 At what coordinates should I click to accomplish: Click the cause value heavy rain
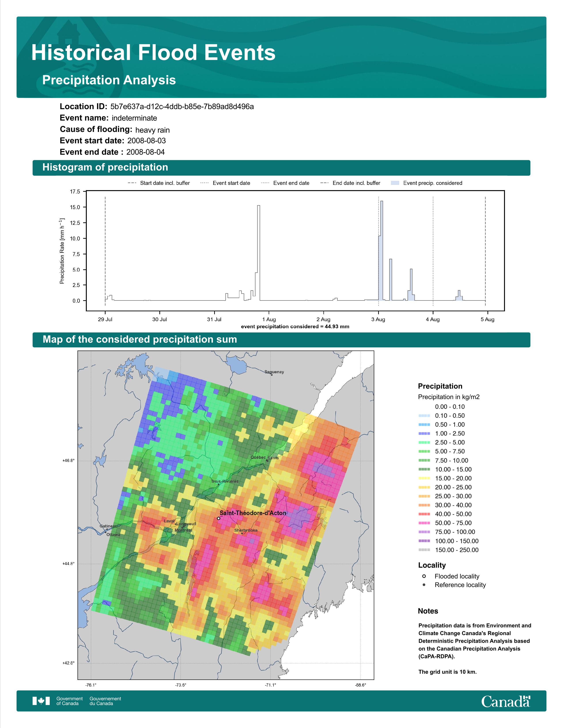coord(152,130)
